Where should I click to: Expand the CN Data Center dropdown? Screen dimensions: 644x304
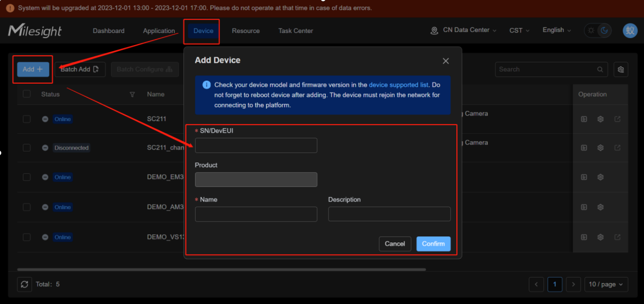464,30
